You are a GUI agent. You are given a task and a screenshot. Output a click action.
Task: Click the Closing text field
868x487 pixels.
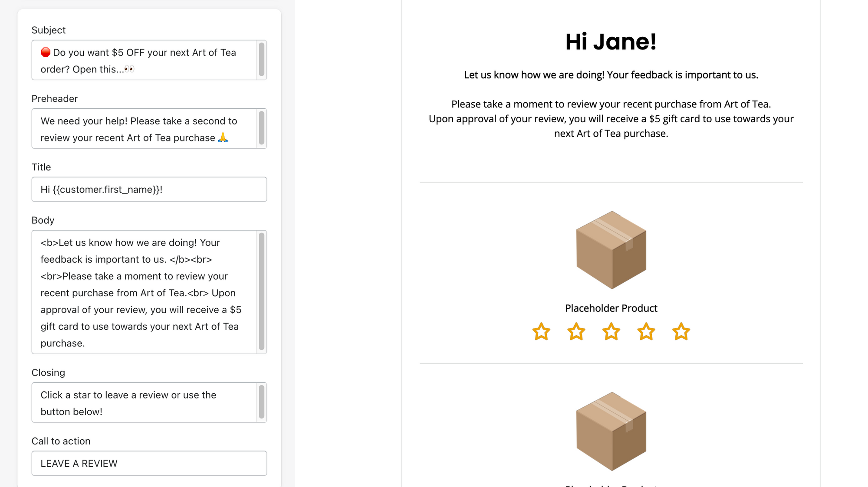point(144,403)
